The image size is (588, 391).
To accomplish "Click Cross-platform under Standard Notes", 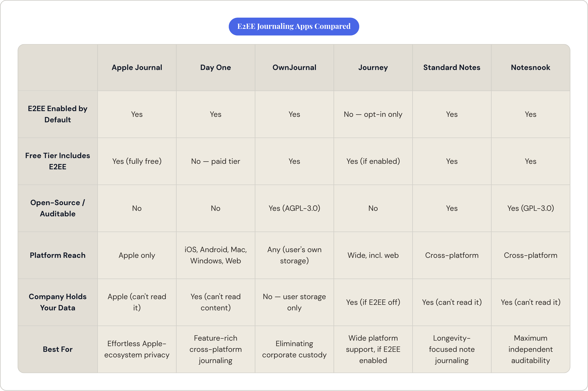I will [452, 255].
